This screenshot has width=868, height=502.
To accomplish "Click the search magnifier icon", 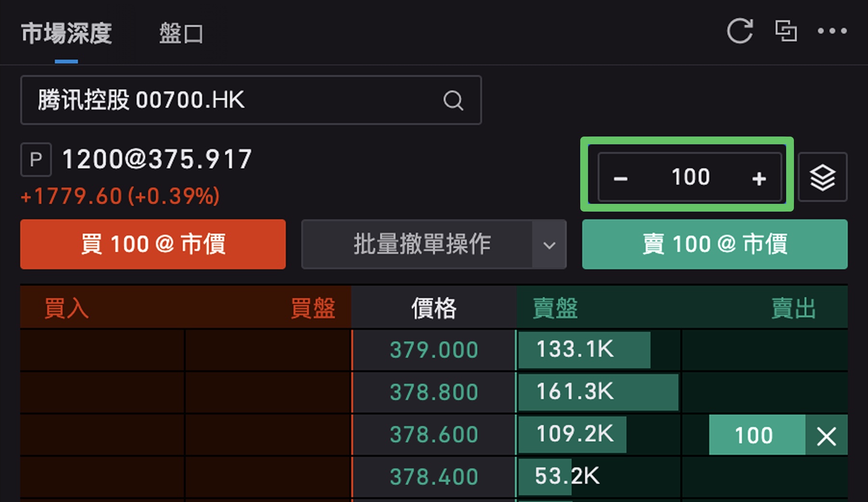I will tap(453, 100).
